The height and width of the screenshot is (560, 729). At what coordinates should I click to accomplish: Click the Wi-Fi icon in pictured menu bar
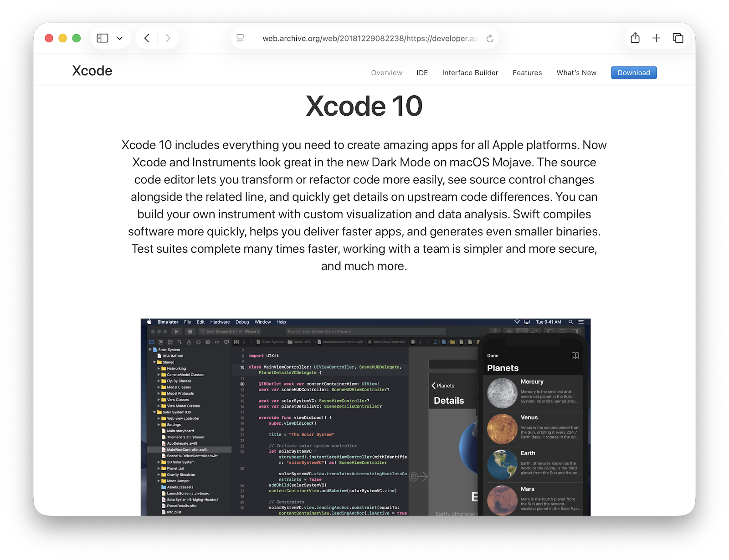coord(517,322)
